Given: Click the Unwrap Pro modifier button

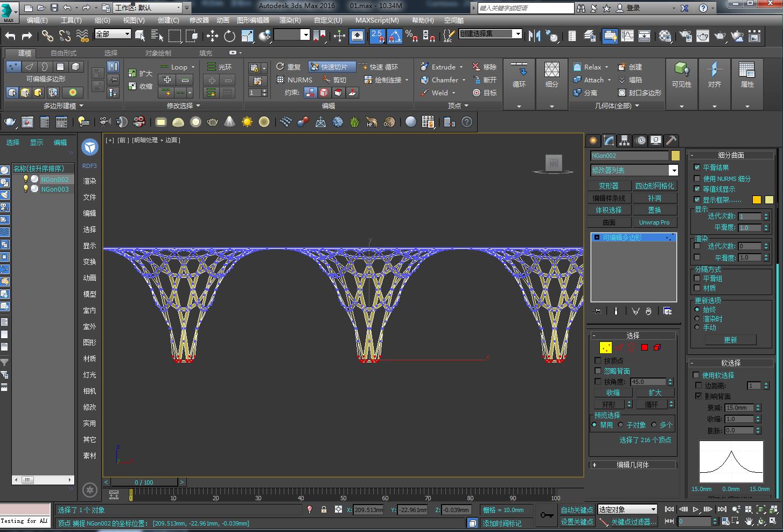Looking at the screenshot, I should [x=654, y=222].
